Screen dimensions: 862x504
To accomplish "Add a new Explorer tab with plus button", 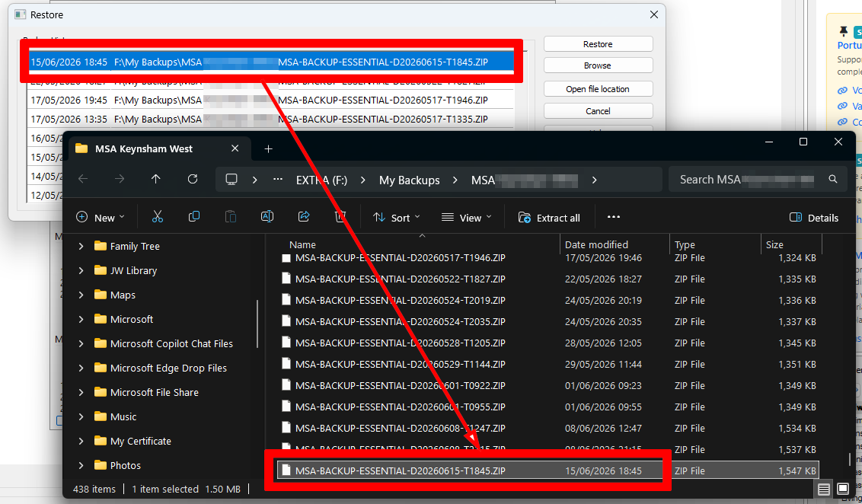I will pos(268,149).
